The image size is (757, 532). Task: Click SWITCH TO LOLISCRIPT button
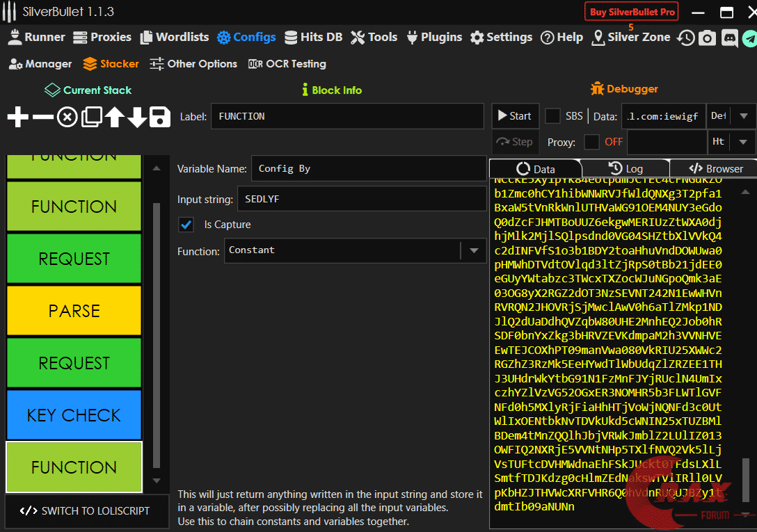click(x=87, y=510)
